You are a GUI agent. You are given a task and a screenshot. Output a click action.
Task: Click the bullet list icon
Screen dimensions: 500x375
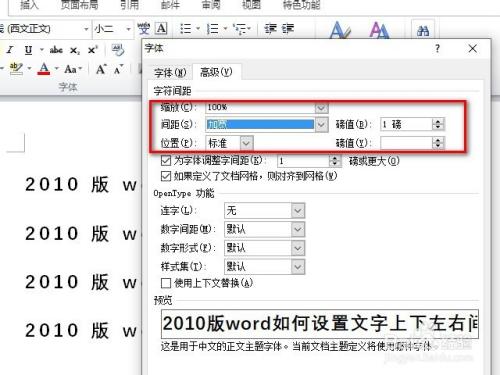(x=185, y=29)
